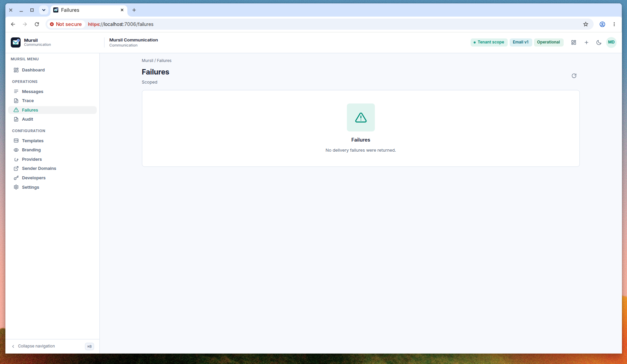
Task: Open the MD user avatar menu
Action: (611, 42)
